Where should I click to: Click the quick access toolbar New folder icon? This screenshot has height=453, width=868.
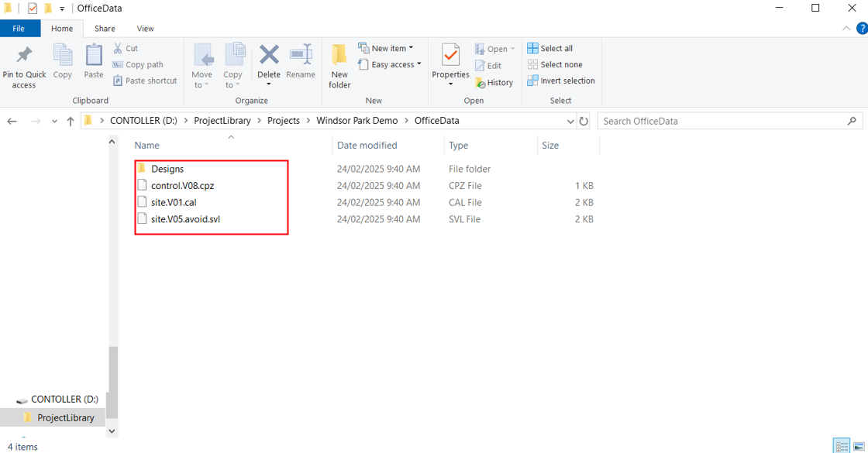point(48,9)
